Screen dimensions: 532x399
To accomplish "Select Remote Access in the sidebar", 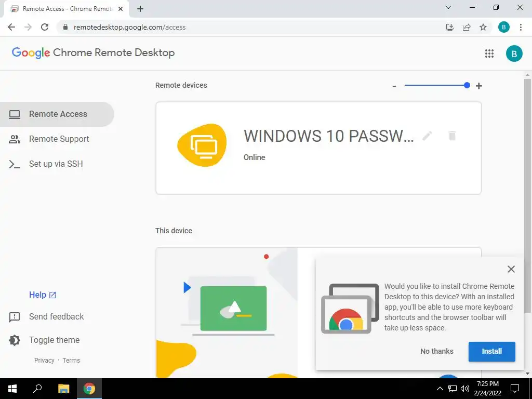I will [x=57, y=114].
